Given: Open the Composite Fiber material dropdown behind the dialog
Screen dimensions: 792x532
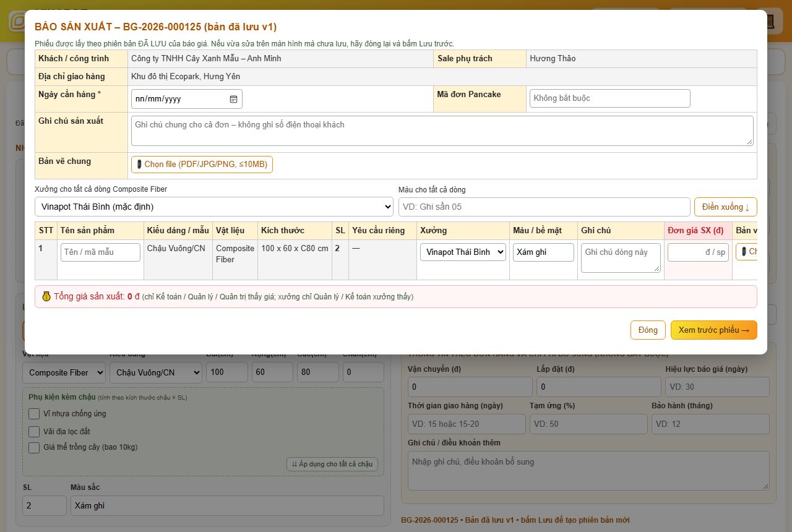Looking at the screenshot, I should coord(64,372).
